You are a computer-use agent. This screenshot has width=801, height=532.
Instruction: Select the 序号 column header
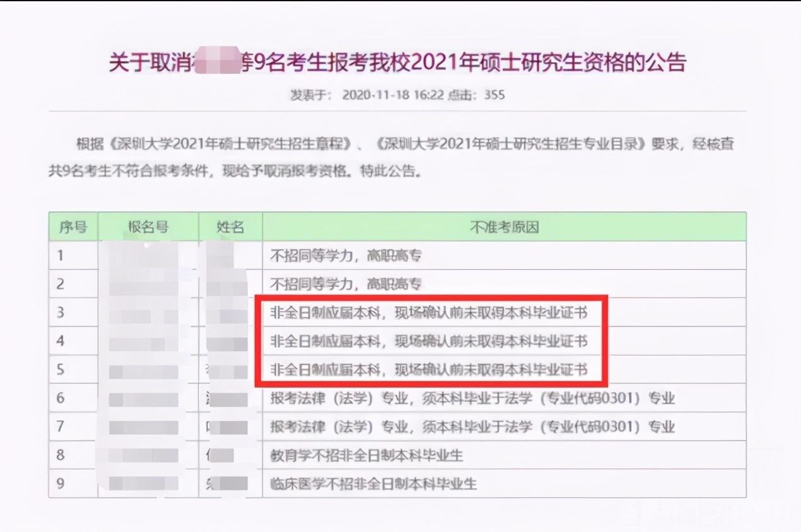click(73, 227)
